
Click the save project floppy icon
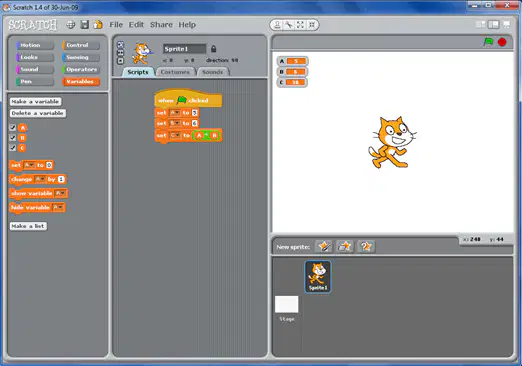[85, 25]
